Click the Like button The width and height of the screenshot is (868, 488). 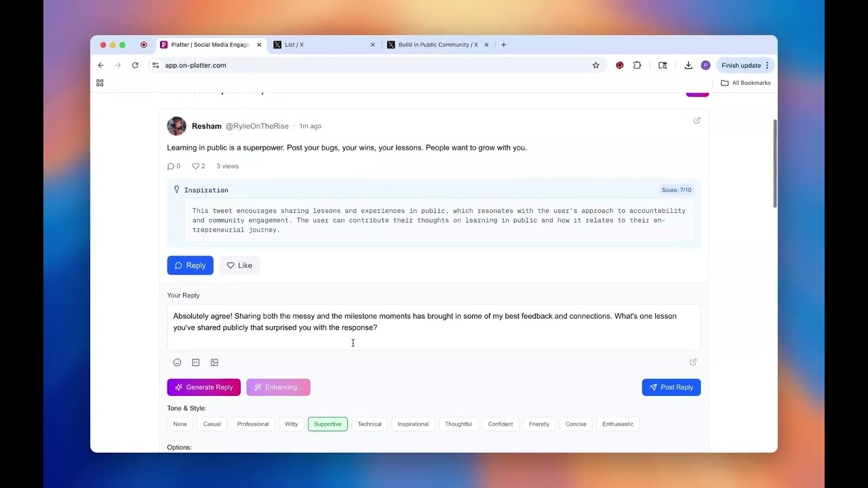tap(239, 266)
